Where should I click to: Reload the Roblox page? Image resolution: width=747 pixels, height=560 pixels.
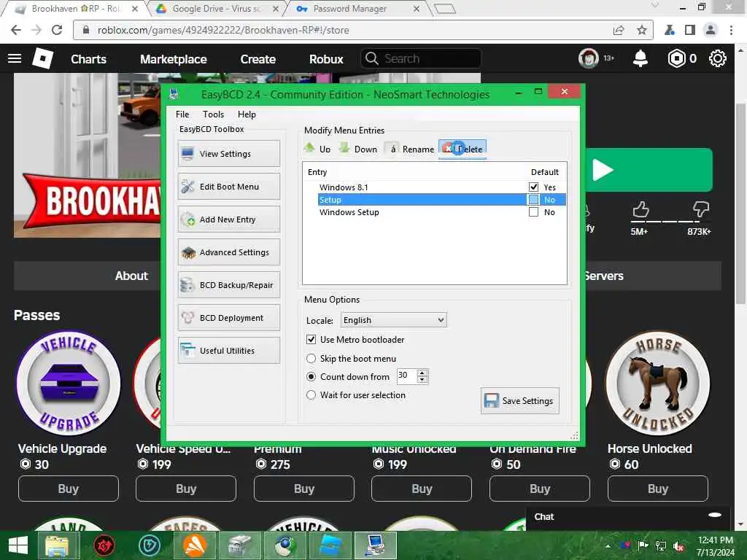[x=57, y=30]
